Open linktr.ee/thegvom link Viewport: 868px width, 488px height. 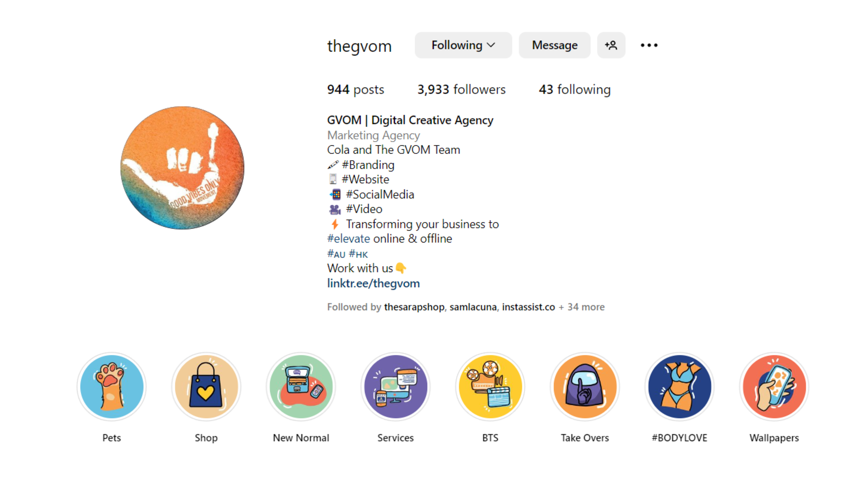pyautogui.click(x=373, y=283)
